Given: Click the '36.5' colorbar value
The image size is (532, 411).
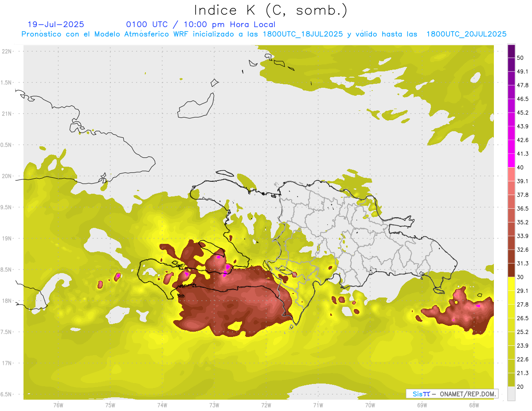Looking at the screenshot, I should [522, 208].
